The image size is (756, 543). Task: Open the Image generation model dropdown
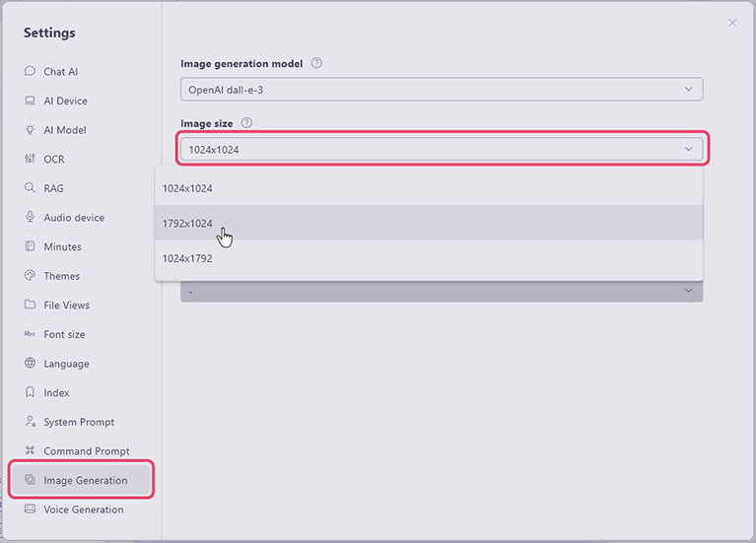click(x=441, y=90)
